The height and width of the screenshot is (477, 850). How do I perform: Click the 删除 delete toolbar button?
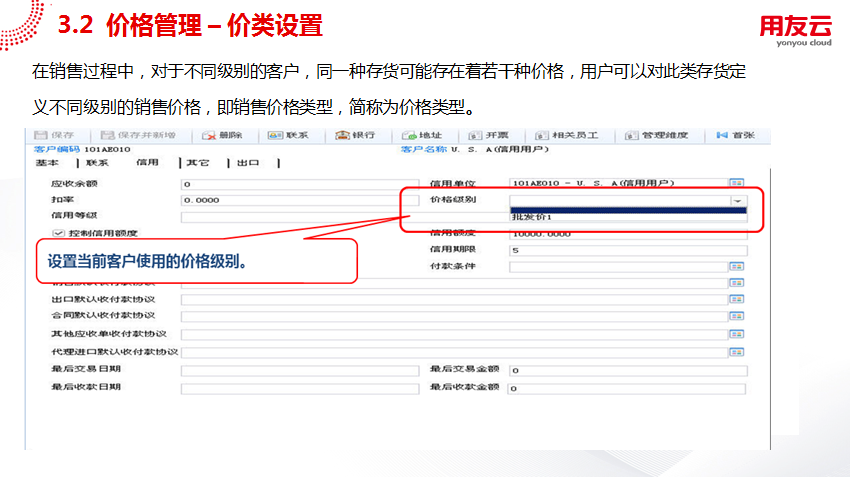(222, 135)
